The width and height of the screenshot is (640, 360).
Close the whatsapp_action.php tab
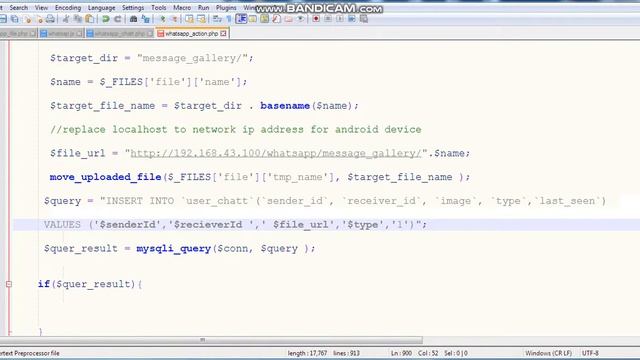223,33
